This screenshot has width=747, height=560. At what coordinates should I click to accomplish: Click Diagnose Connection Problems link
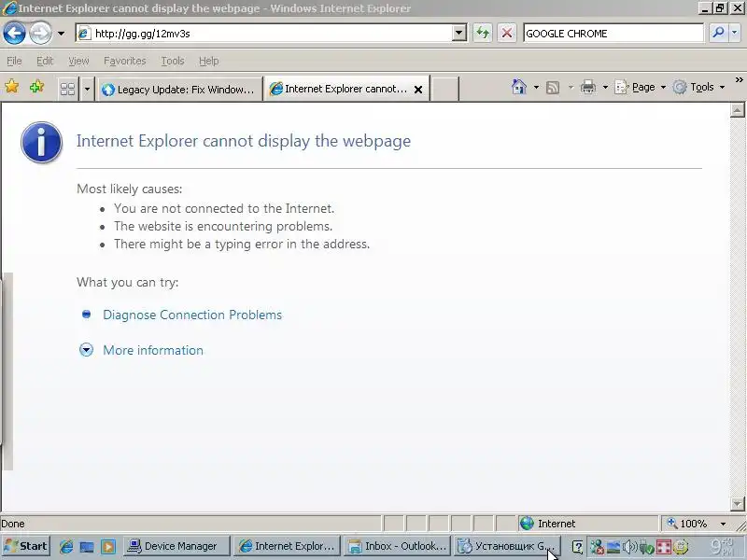(x=192, y=315)
